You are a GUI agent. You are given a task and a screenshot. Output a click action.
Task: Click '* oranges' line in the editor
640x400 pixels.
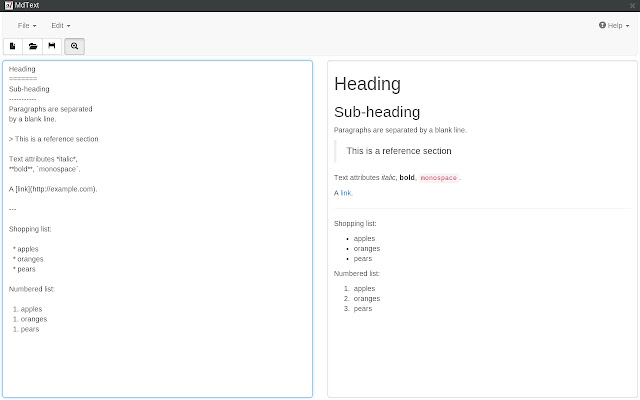[x=28, y=259]
